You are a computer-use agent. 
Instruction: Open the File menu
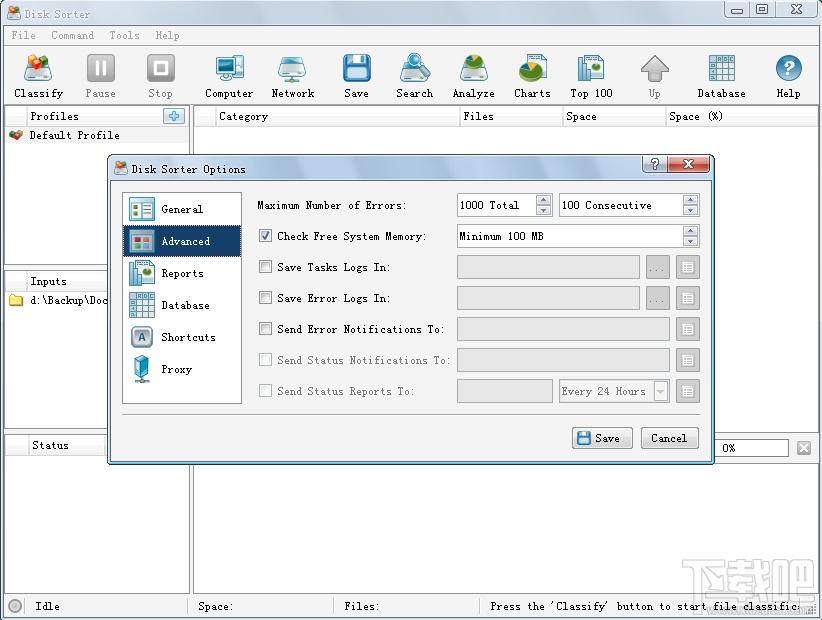click(24, 35)
